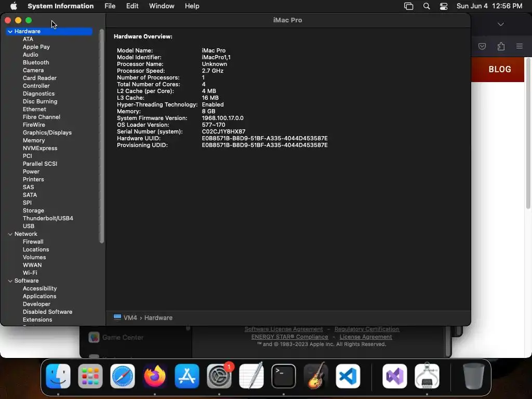Open Terminal from the Dock

(x=284, y=376)
